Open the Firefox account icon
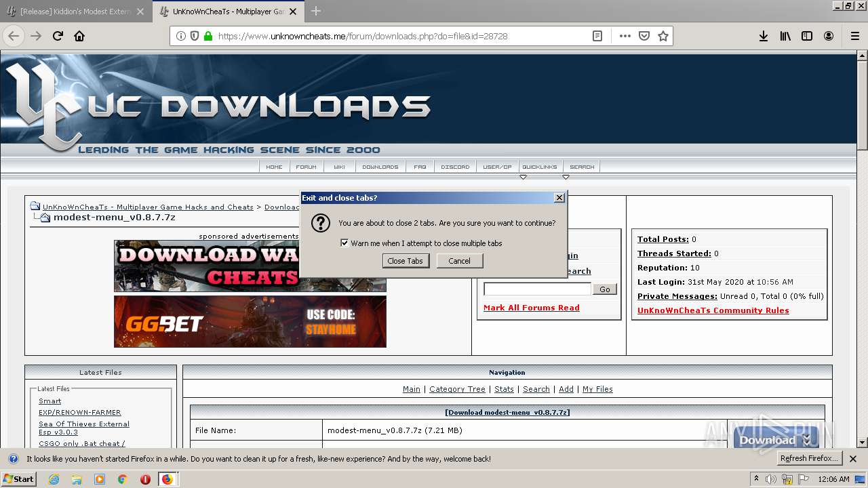This screenshot has width=868, height=488. point(829,36)
